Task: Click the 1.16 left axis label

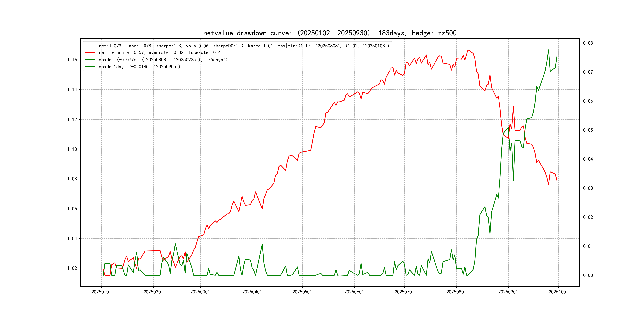Action: tap(72, 60)
